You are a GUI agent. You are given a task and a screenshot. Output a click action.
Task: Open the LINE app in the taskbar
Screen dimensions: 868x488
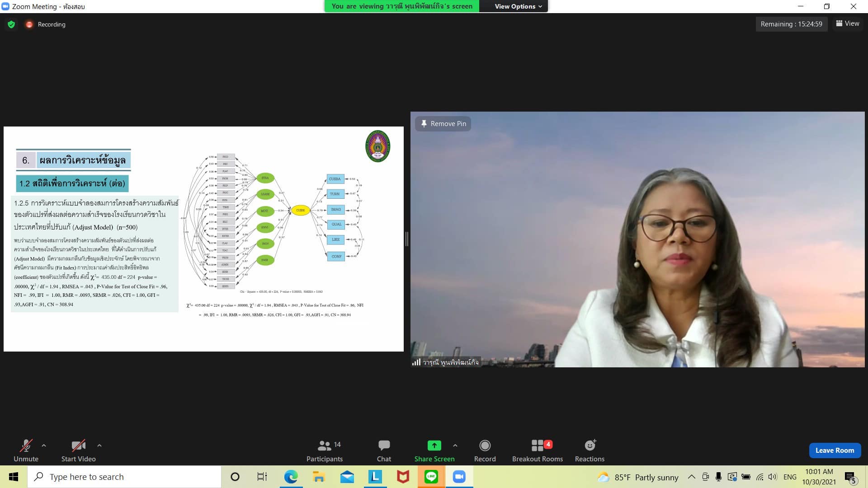tap(431, 477)
